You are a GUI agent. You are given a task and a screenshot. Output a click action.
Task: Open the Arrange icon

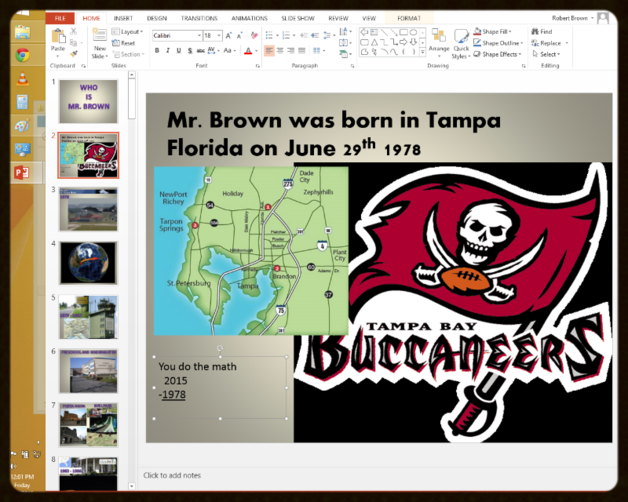coord(439,36)
